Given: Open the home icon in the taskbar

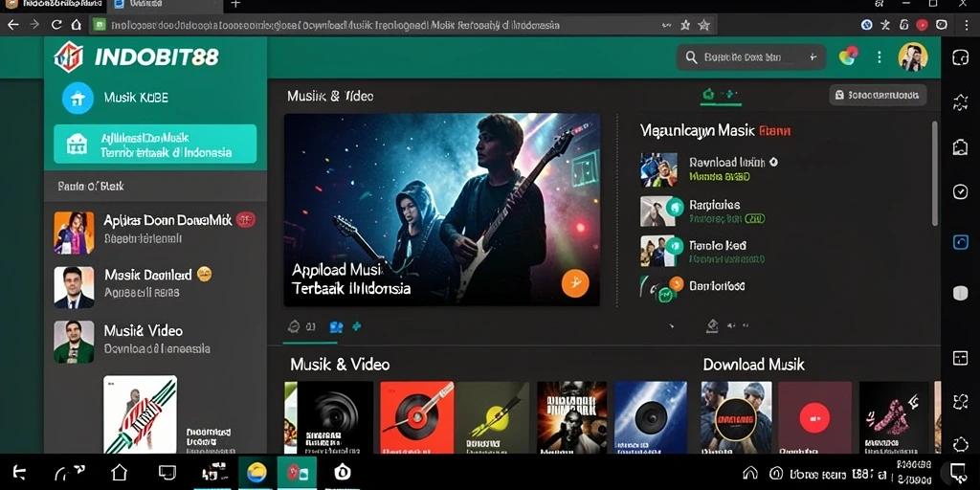Looking at the screenshot, I should coord(119,473).
